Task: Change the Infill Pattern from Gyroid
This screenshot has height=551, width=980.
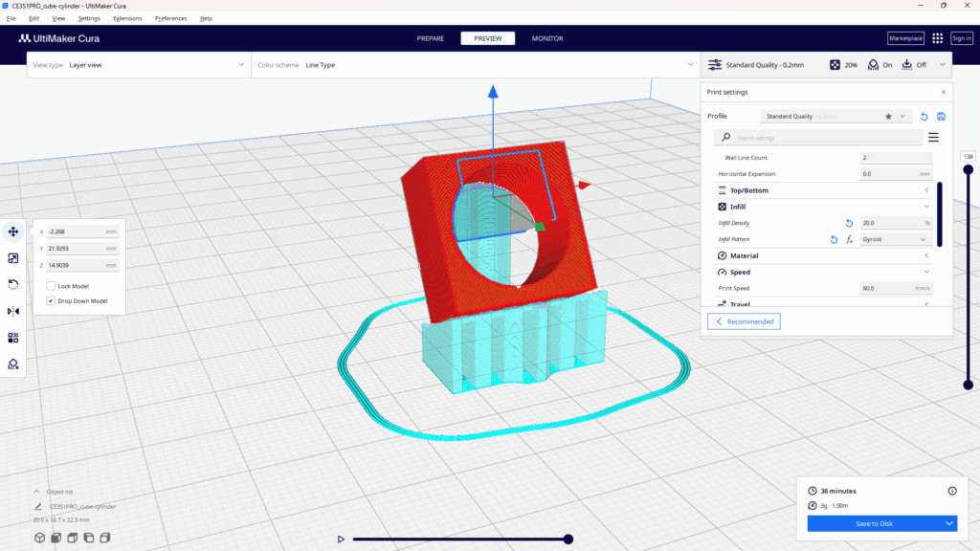Action: [895, 238]
